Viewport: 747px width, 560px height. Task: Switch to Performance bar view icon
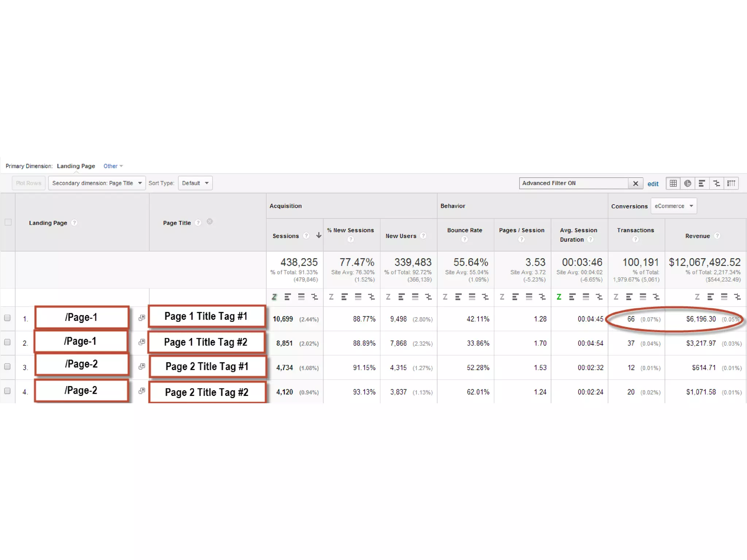pos(702,183)
